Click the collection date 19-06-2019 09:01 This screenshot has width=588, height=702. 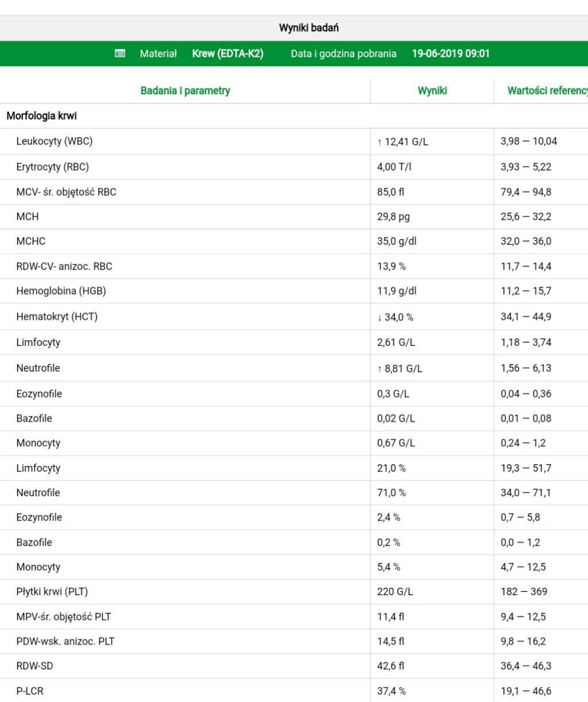(x=450, y=53)
